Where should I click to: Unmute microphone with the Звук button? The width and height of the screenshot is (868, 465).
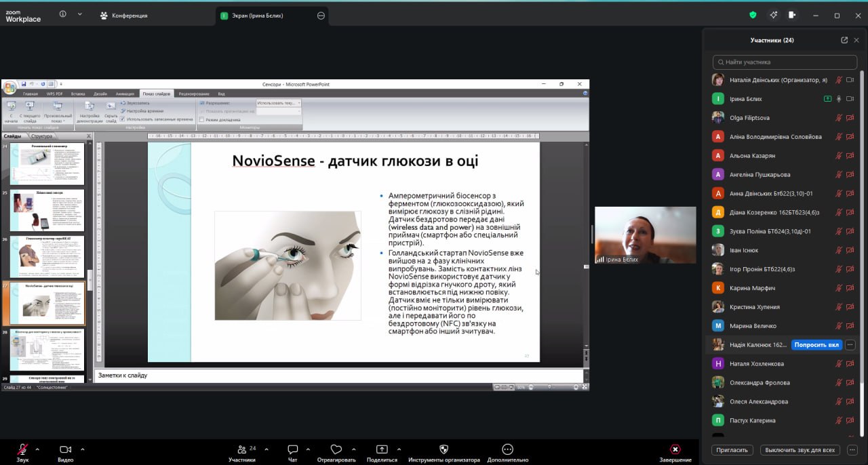[x=22, y=452]
